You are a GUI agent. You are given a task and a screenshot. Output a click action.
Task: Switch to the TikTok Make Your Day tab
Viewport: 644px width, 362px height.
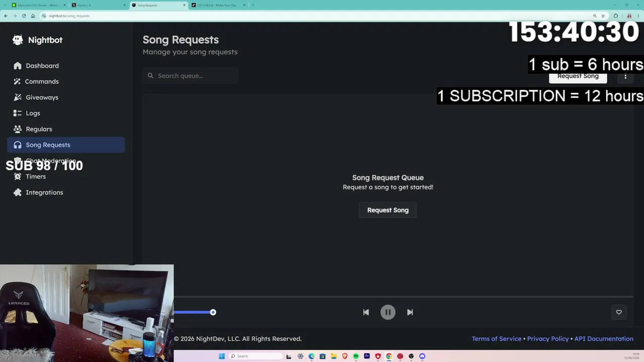(217, 5)
